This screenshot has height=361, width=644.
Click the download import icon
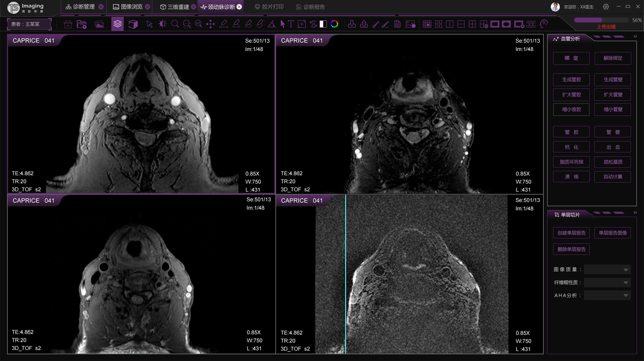click(x=352, y=24)
